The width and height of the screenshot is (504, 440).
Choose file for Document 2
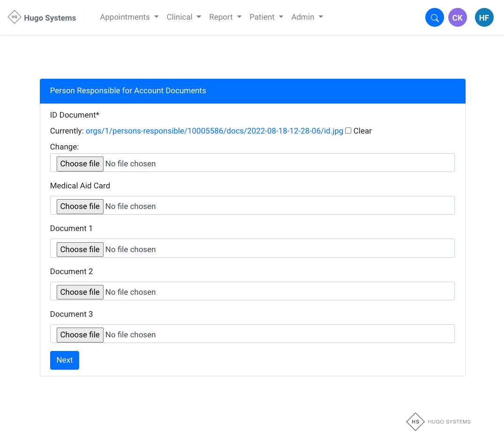80,292
